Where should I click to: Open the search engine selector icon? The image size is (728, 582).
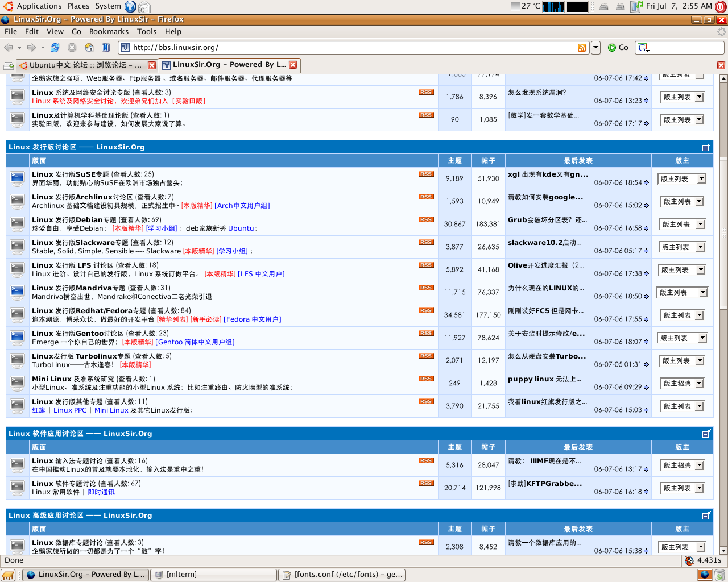(643, 48)
